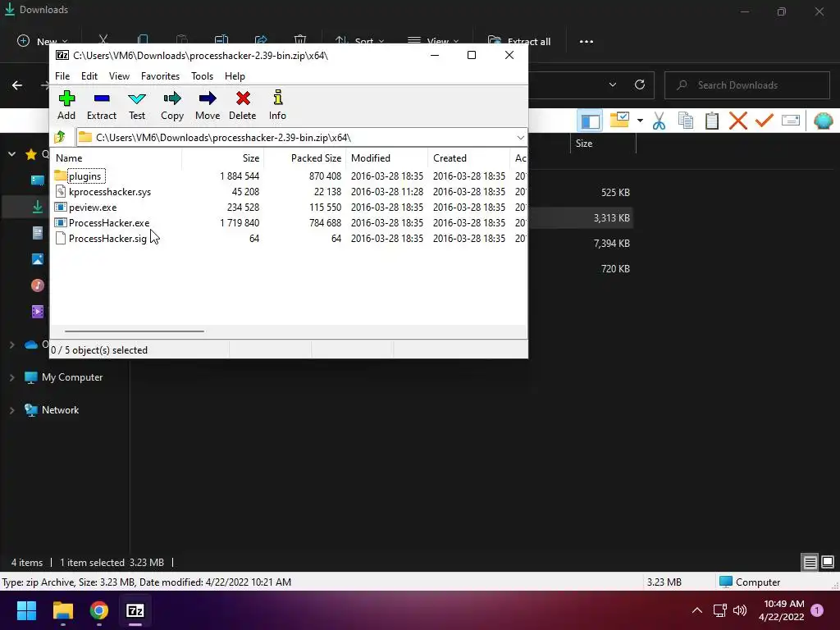840x630 pixels.
Task: Click the Copy tool in 7-Zip toolbar
Action: tap(172, 105)
